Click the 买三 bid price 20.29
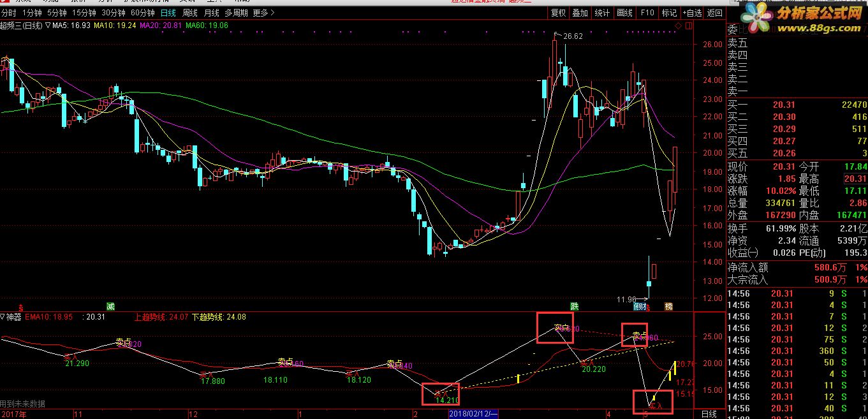 click(783, 129)
